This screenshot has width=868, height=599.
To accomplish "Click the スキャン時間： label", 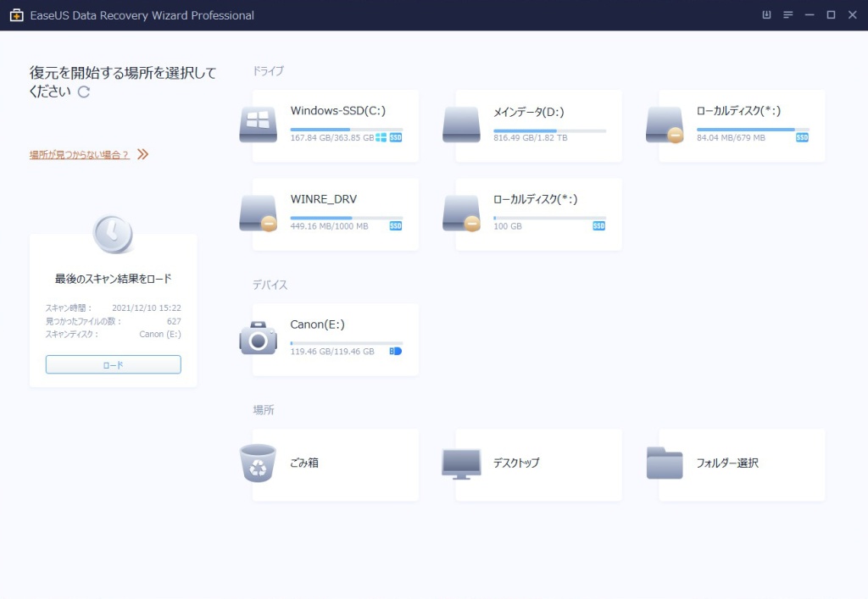I will click(68, 308).
